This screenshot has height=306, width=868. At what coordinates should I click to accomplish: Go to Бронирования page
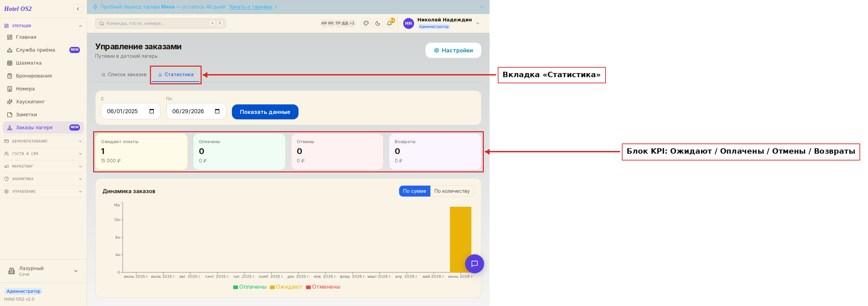[x=43, y=76]
